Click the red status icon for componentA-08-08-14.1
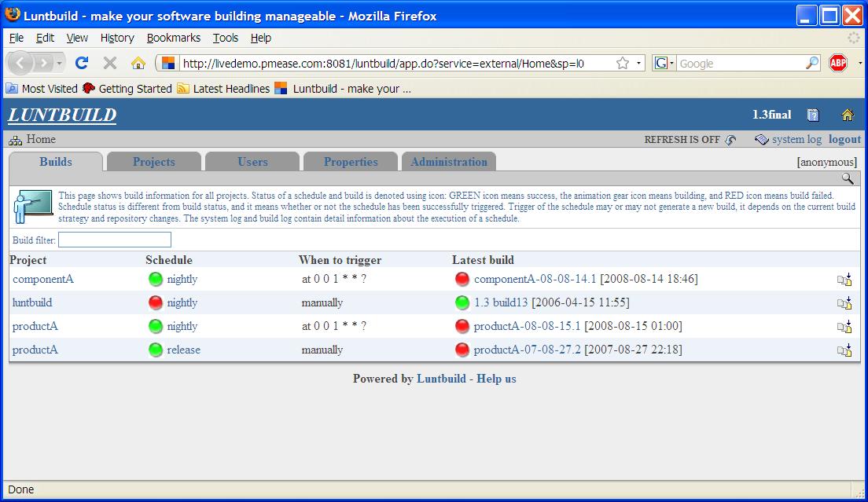 (x=462, y=279)
